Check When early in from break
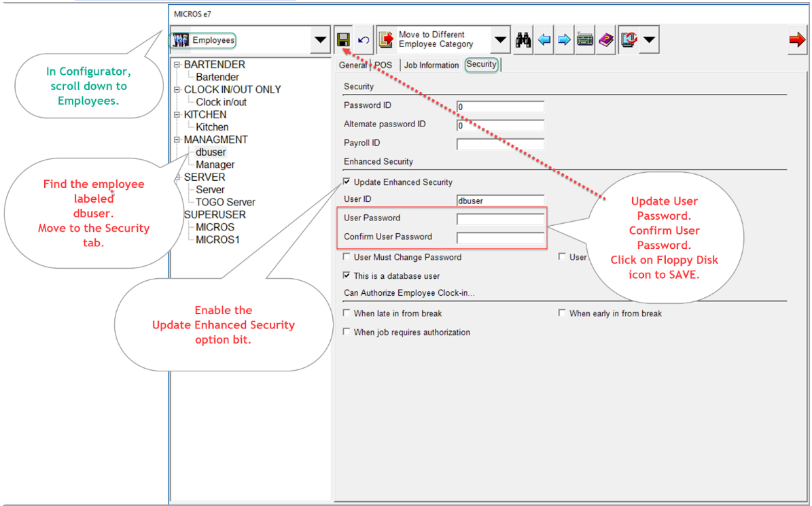The height and width of the screenshot is (506, 812). [x=562, y=313]
